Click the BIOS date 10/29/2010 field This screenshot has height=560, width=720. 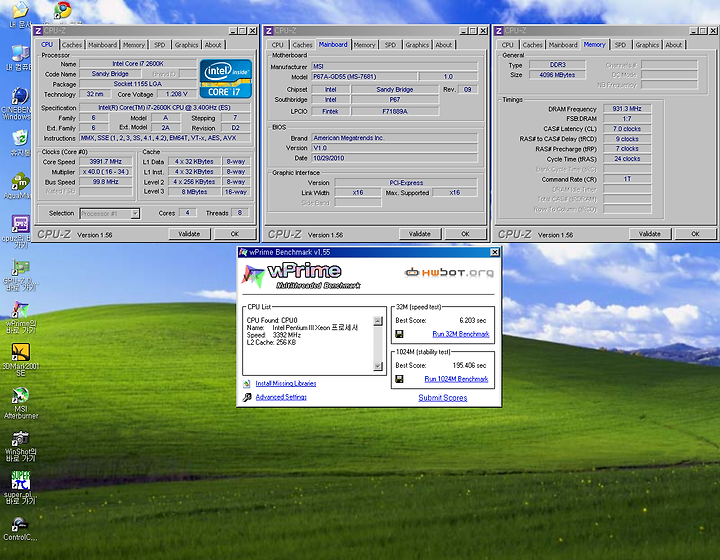394,158
